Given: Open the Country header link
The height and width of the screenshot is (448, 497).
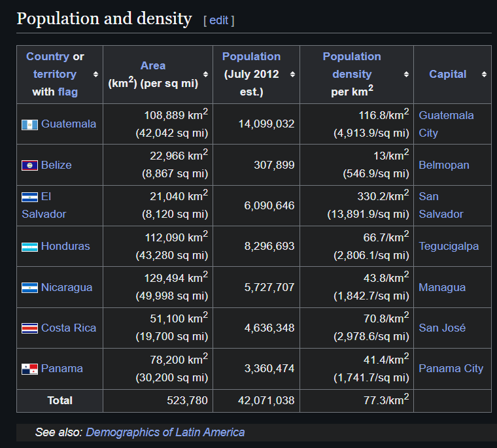Looking at the screenshot, I should [x=48, y=56].
